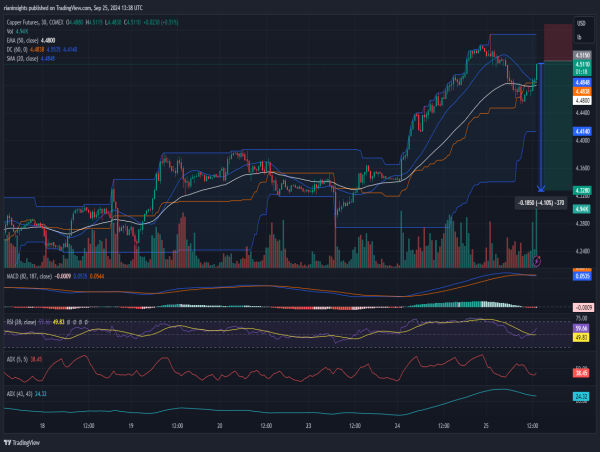The width and height of the screenshot is (600, 452).
Task: Open the USD currency selector
Action: pyautogui.click(x=581, y=23)
